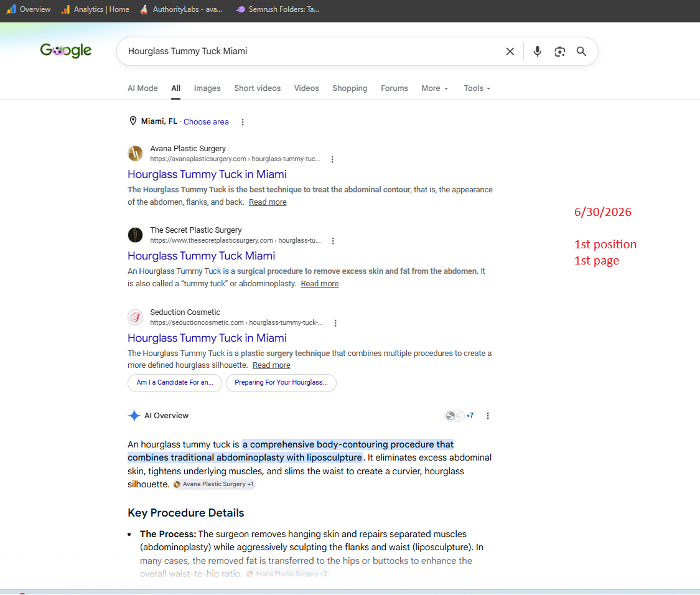Open The Secret's Hourglass Tummy Tuck Miami result
700x595 pixels.
[202, 256]
